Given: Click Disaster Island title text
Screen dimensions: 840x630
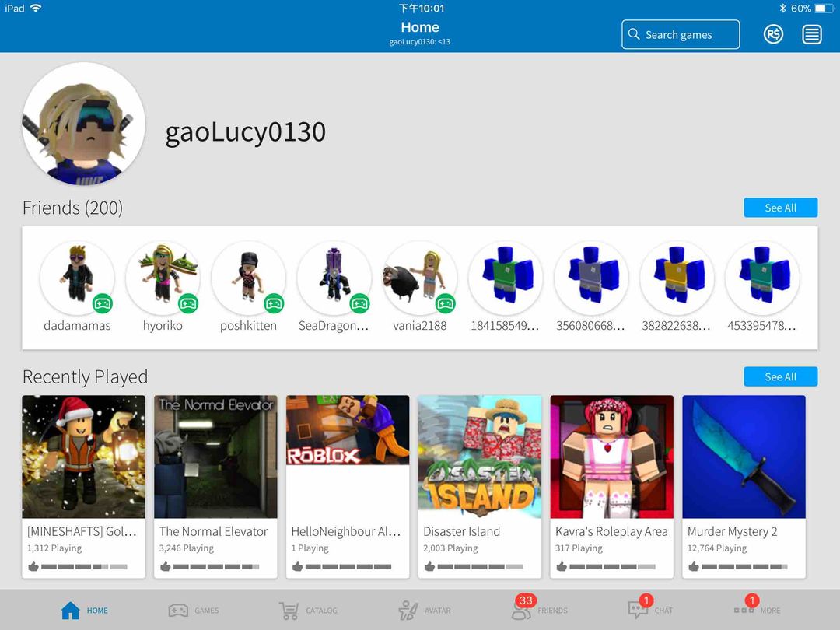Looking at the screenshot, I should point(462,531).
